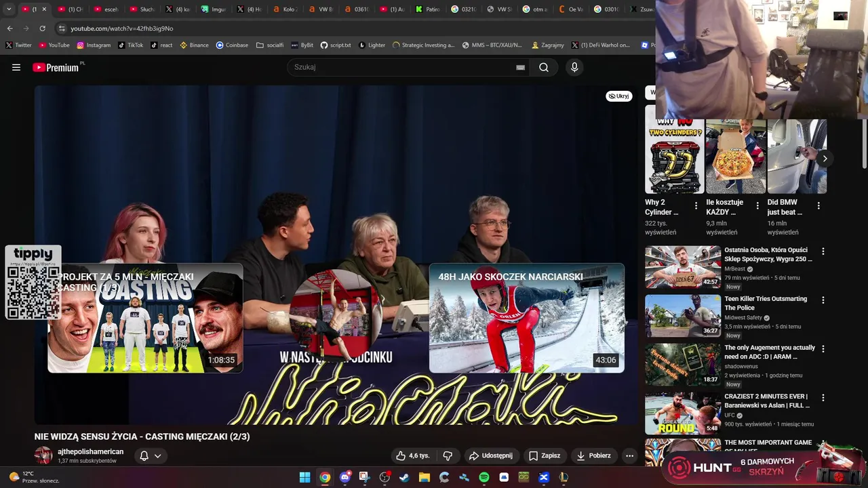Open the socialfi bookmarks folder

[270, 45]
